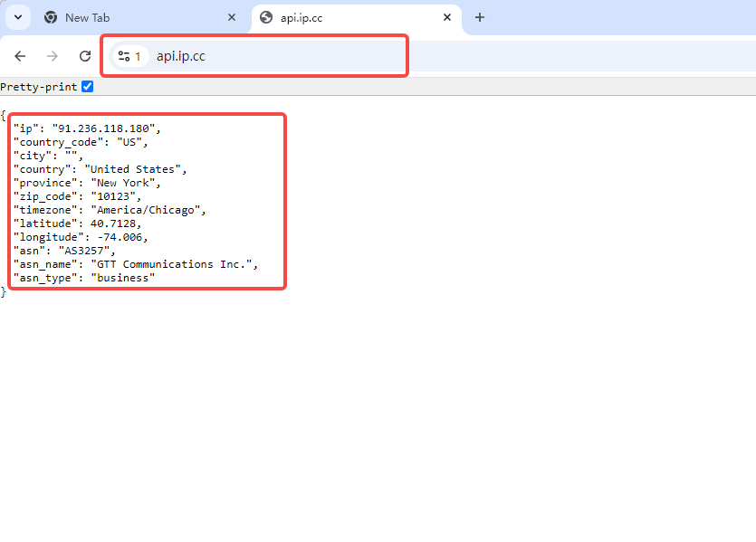Screen dimensions: 756x542
Task: Uncheck the Pretty-print checkbox
Action: point(88,87)
